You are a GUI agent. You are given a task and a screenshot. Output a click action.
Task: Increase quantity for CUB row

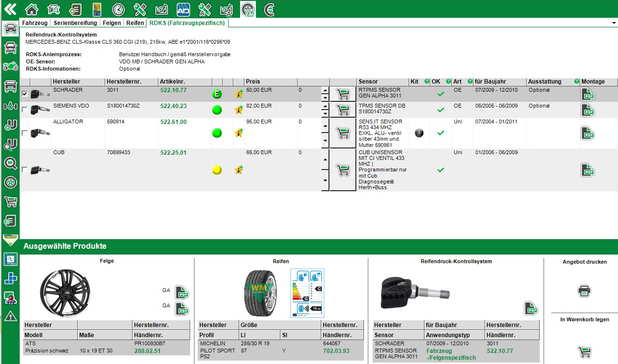(325, 159)
